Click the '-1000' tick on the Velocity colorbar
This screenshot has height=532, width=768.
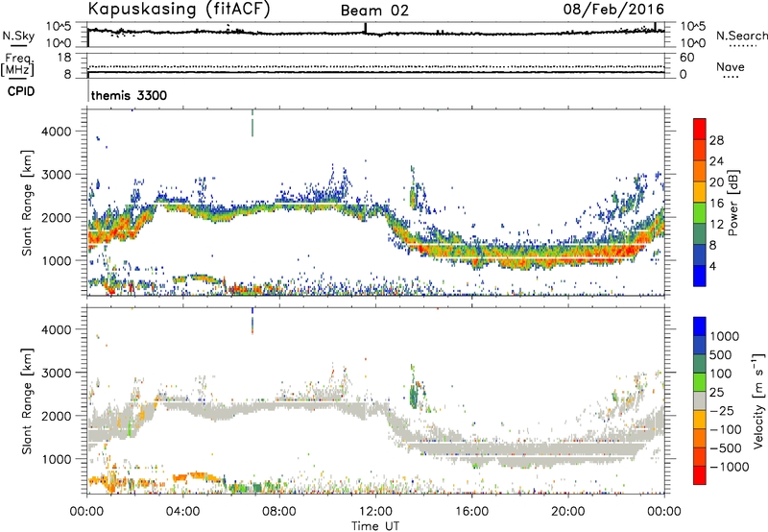(x=729, y=467)
